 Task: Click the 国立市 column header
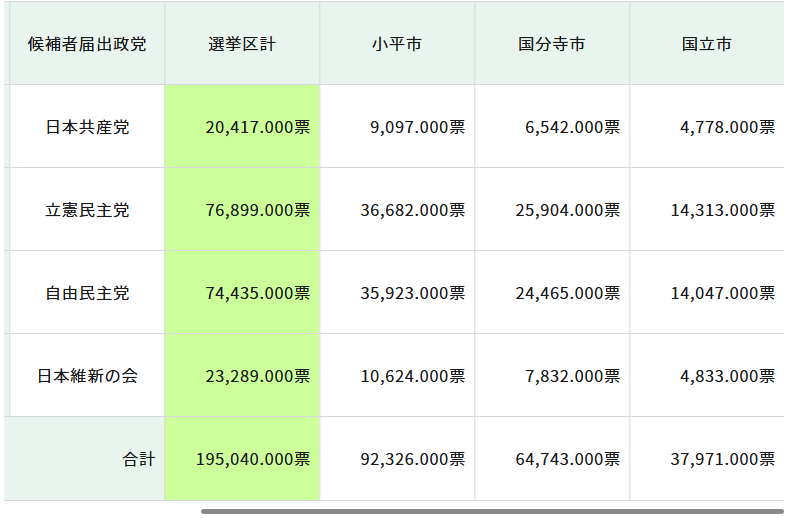707,44
